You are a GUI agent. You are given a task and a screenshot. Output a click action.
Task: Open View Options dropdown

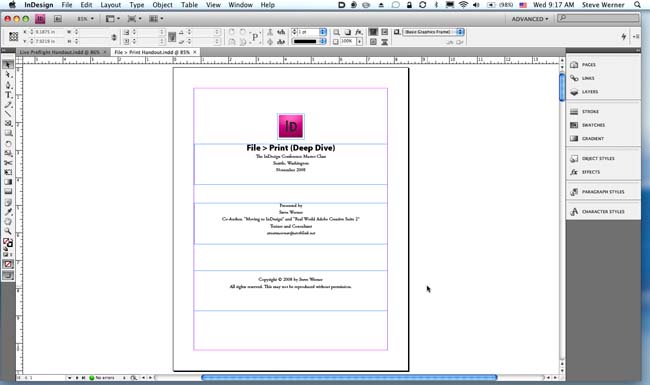(113, 19)
